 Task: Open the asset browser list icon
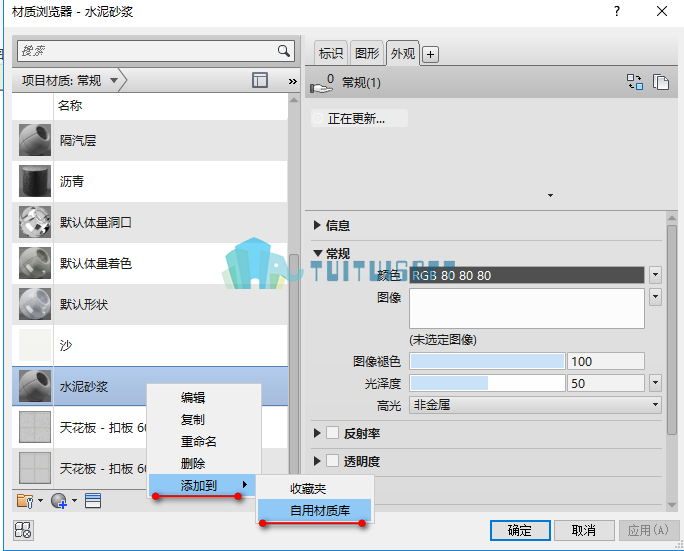click(93, 501)
